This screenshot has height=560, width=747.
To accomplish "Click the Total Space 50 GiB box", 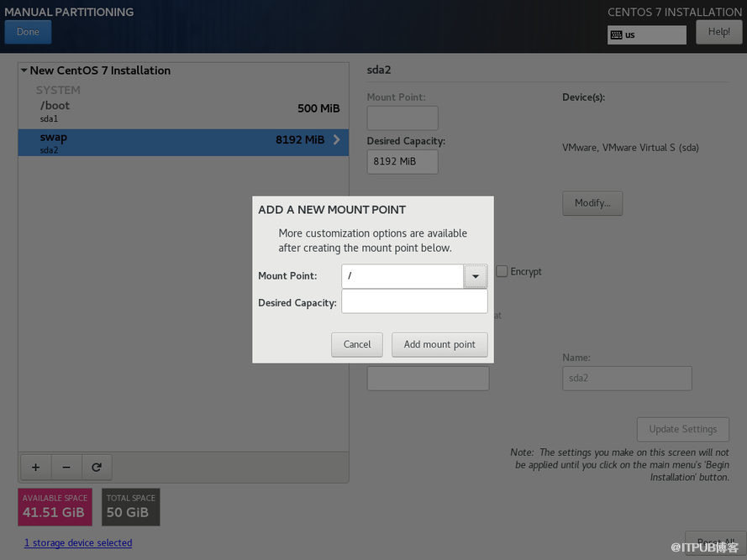I will (130, 507).
